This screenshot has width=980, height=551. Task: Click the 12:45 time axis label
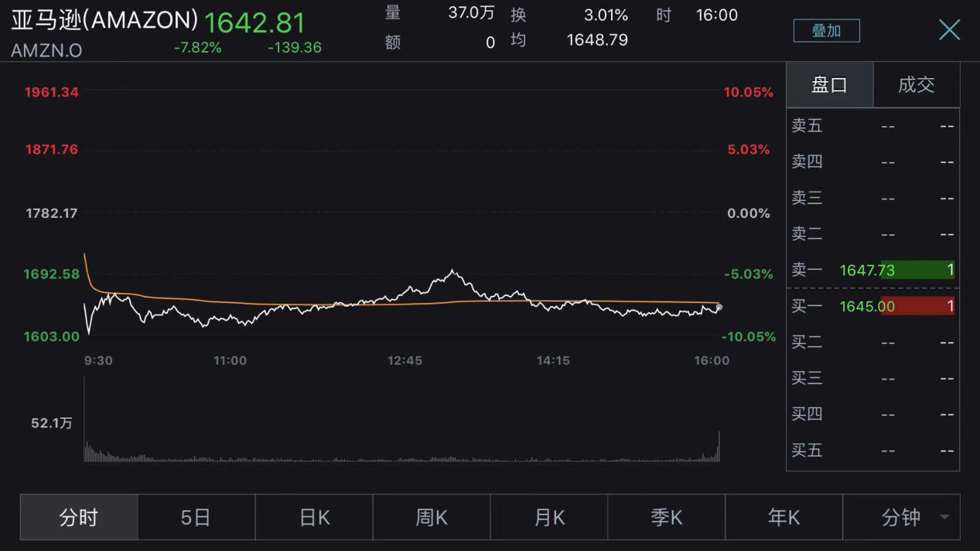coord(405,360)
